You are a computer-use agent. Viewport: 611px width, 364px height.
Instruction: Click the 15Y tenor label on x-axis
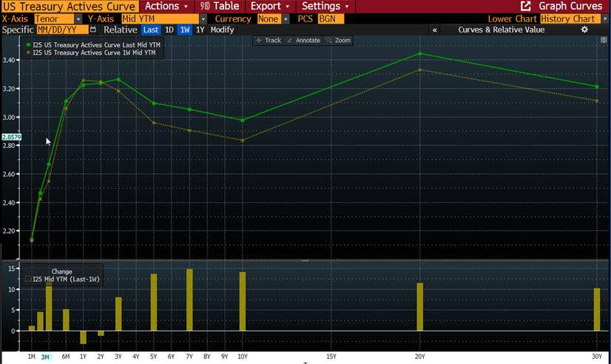[x=331, y=357]
